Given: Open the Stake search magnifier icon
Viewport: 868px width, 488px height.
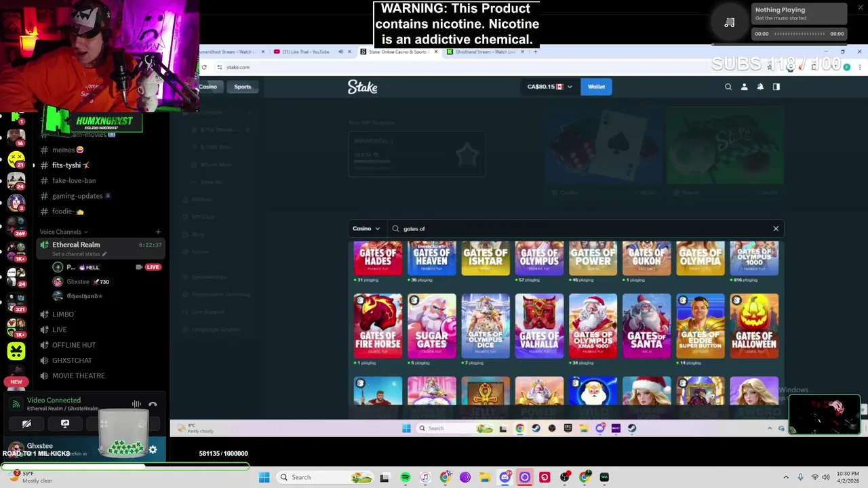Looking at the screenshot, I should coord(728,87).
